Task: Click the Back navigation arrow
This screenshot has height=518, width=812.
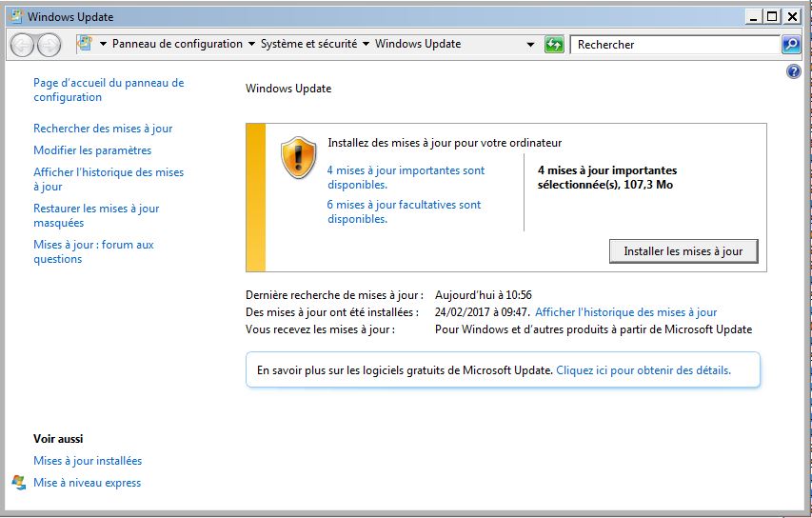Action: tap(22, 45)
